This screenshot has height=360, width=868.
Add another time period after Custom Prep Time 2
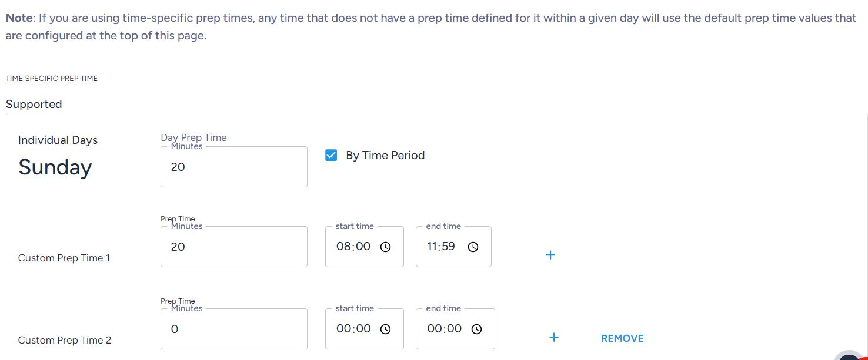pos(553,337)
